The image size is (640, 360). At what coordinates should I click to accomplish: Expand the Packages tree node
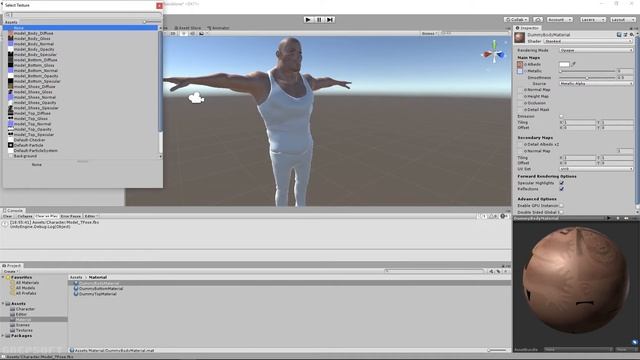(x=3, y=336)
